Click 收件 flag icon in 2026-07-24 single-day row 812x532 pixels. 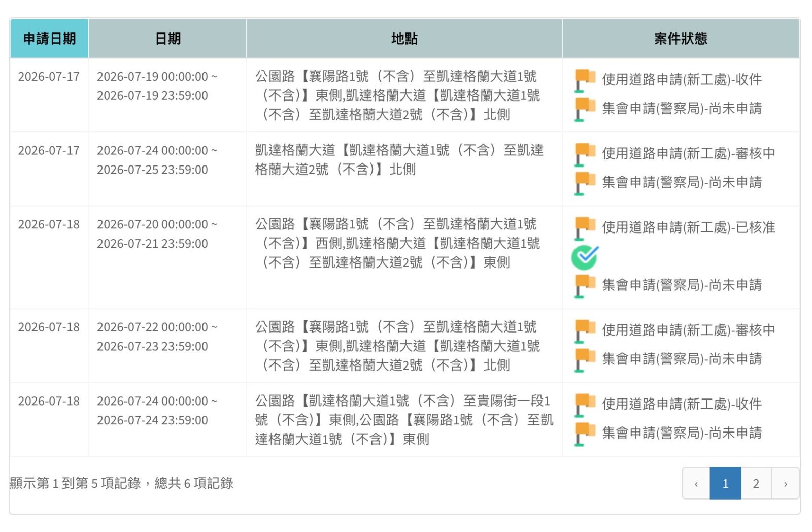(585, 405)
